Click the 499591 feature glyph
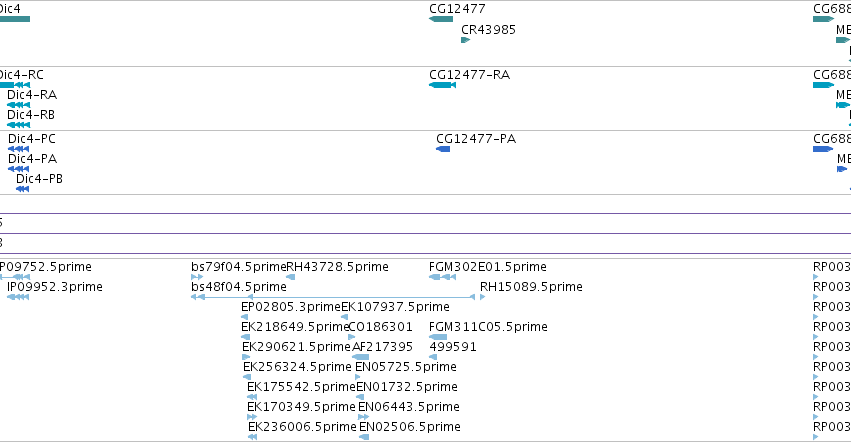Screen dimensions: 851x442 433,357
